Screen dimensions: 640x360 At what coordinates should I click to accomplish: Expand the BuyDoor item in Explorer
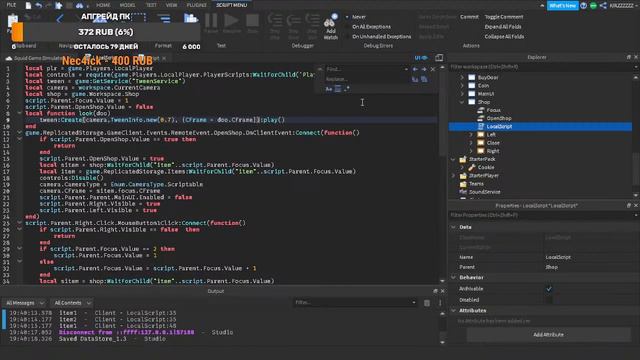coord(462,78)
